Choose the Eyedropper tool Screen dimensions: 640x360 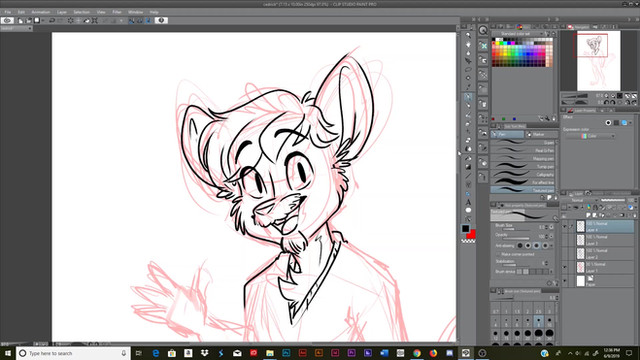[468, 87]
